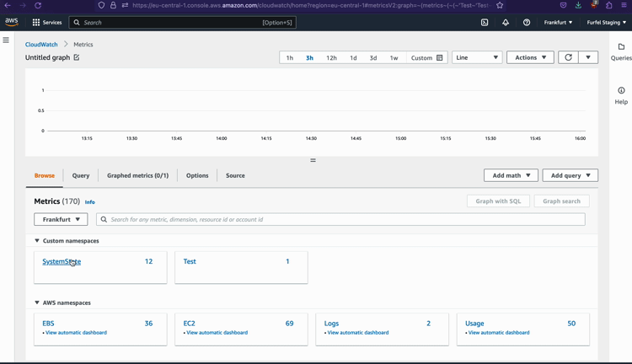
Task: Open the Usage namespace
Action: pyautogui.click(x=474, y=324)
